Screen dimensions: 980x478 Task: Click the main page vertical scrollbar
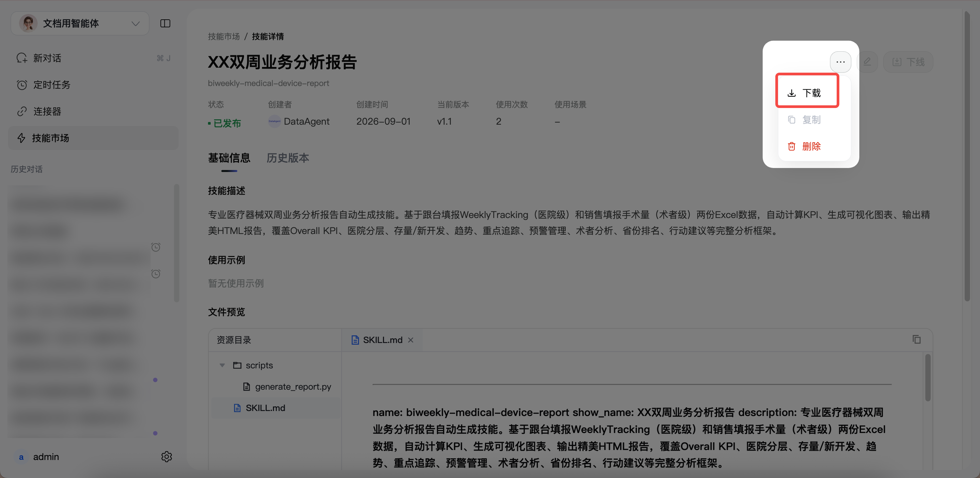click(x=967, y=156)
